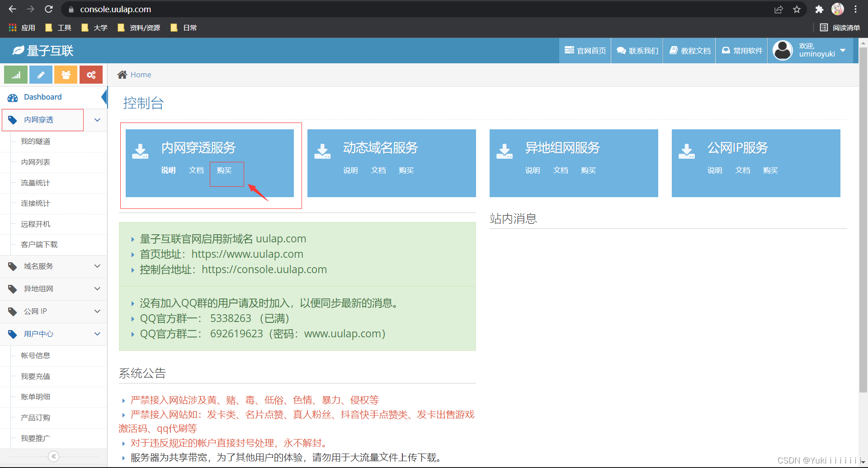Open the 日常 bookmarks folder
Viewport: 868px width, 468px height.
tap(184, 28)
